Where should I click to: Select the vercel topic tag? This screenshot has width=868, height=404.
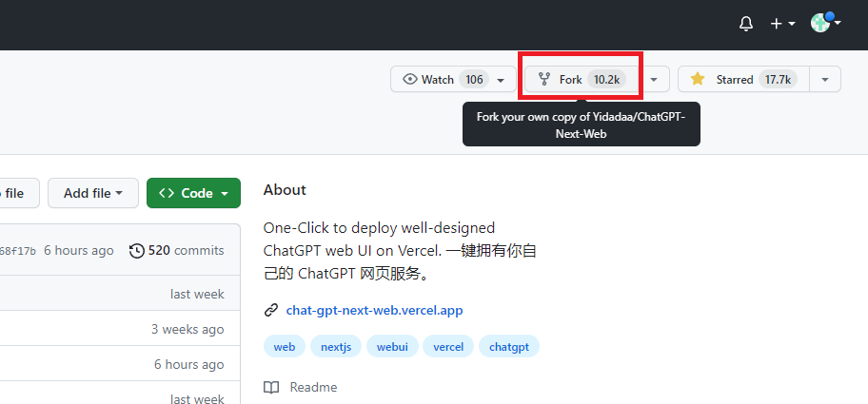[447, 347]
